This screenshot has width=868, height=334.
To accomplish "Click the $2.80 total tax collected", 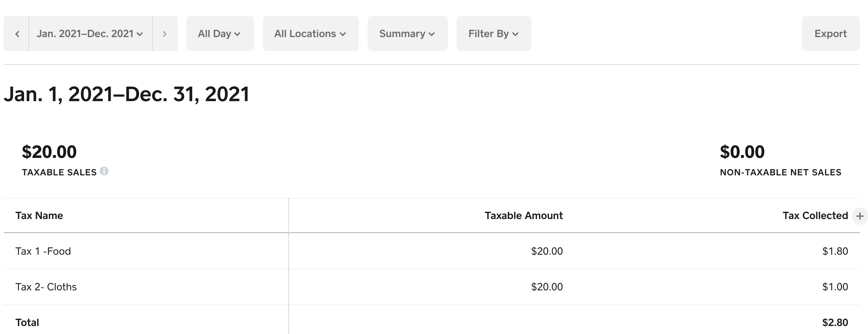I will coord(835,323).
